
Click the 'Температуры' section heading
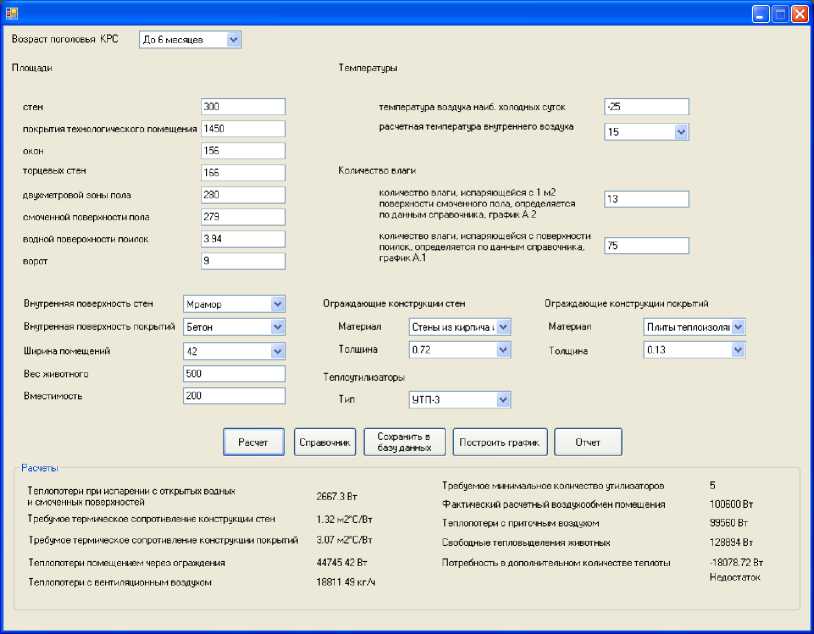[368, 68]
